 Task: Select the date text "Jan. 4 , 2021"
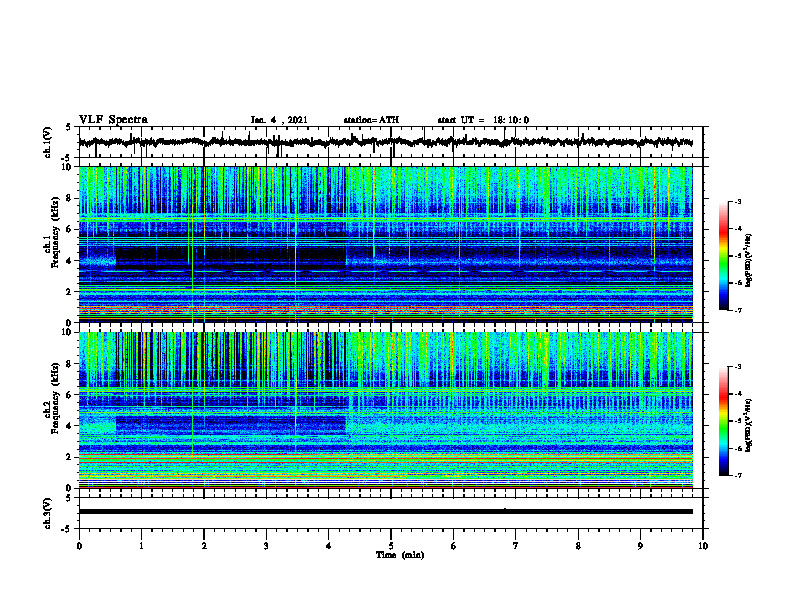point(279,120)
